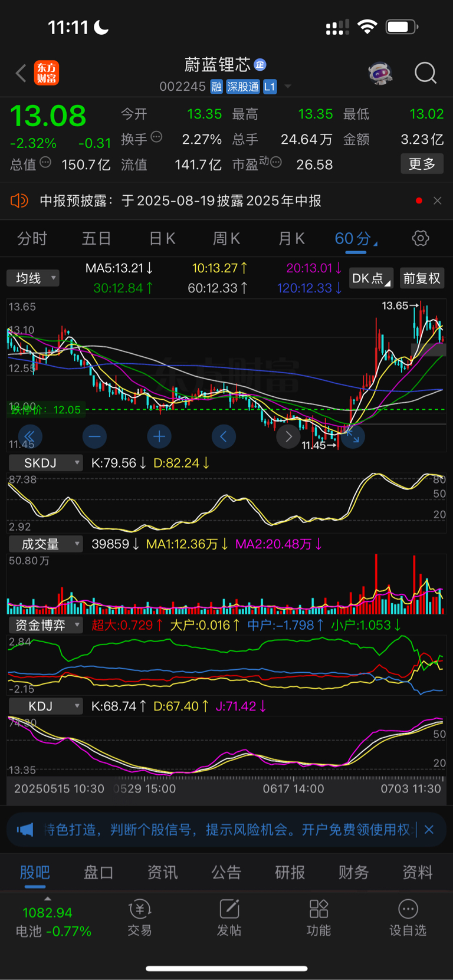Open the 均线 indicator dropdown
This screenshot has height=980, width=453.
tap(33, 278)
